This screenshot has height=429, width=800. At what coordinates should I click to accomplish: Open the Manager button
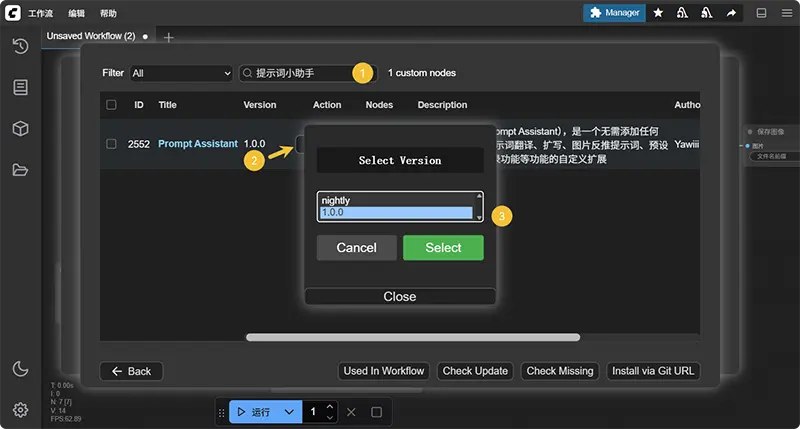pos(614,13)
